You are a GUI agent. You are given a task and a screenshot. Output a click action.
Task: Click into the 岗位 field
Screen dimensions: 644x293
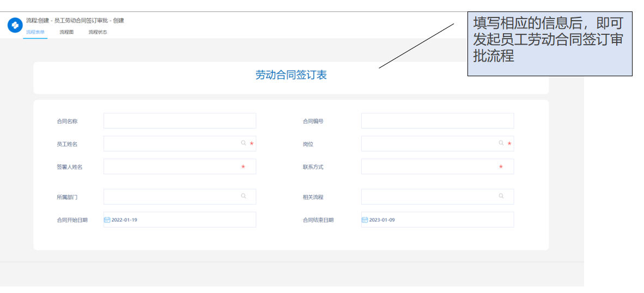(438, 144)
